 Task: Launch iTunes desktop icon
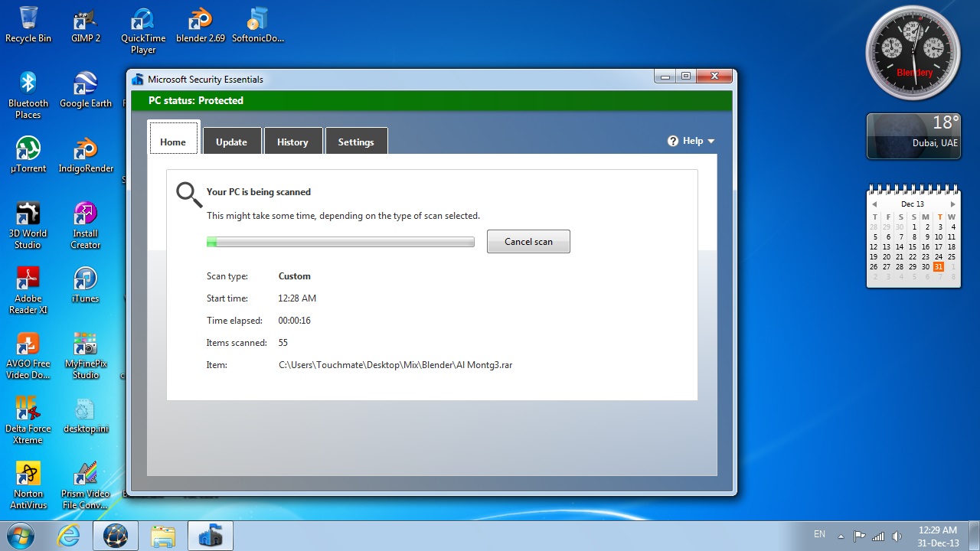[x=86, y=285]
